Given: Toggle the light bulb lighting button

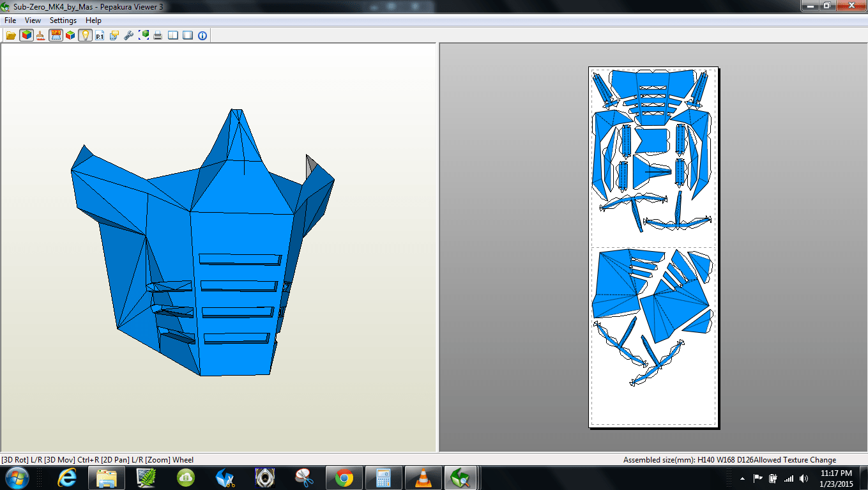Looking at the screenshot, I should coord(85,35).
